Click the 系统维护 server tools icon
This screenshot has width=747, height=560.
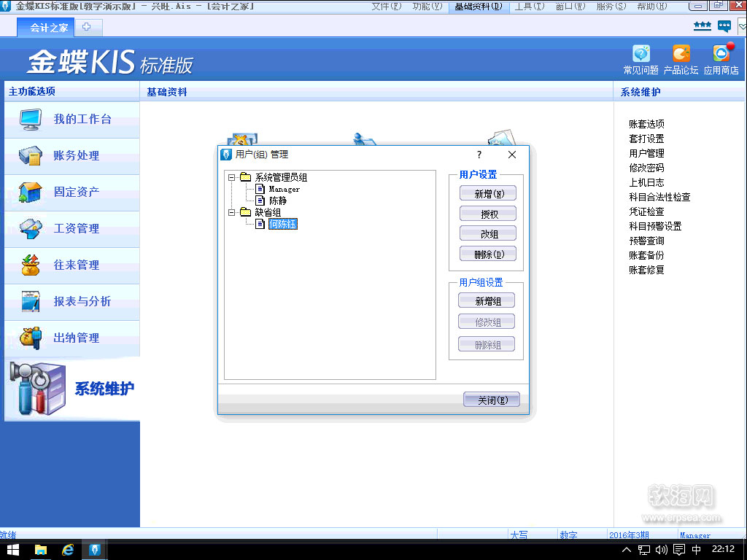[37, 389]
